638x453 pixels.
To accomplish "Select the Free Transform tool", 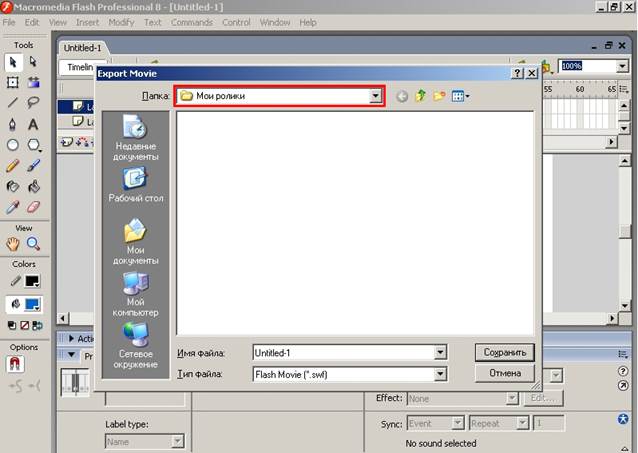I will [x=13, y=83].
